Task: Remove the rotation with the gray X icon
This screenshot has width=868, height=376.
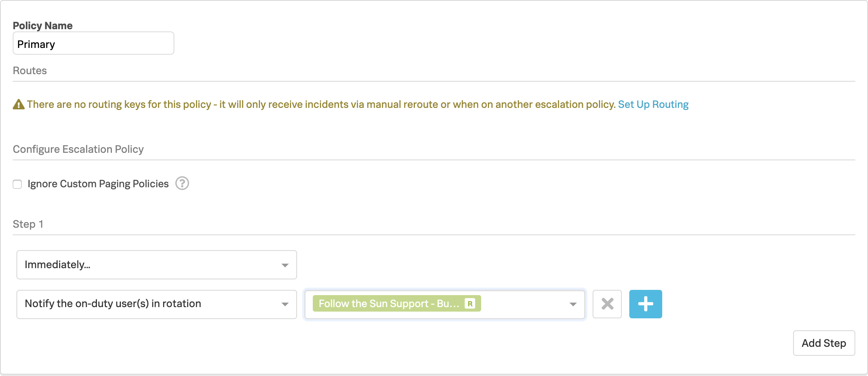Action: (x=607, y=304)
